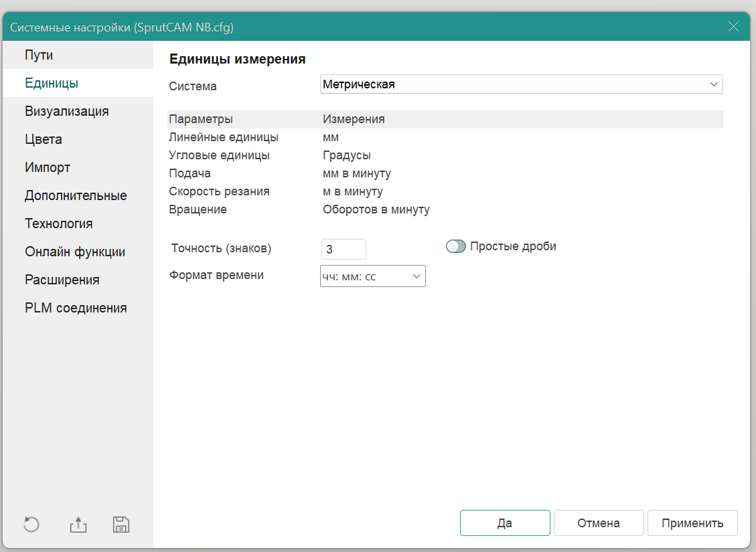Open the Онлайн функции section
756x552 pixels.
tap(75, 252)
